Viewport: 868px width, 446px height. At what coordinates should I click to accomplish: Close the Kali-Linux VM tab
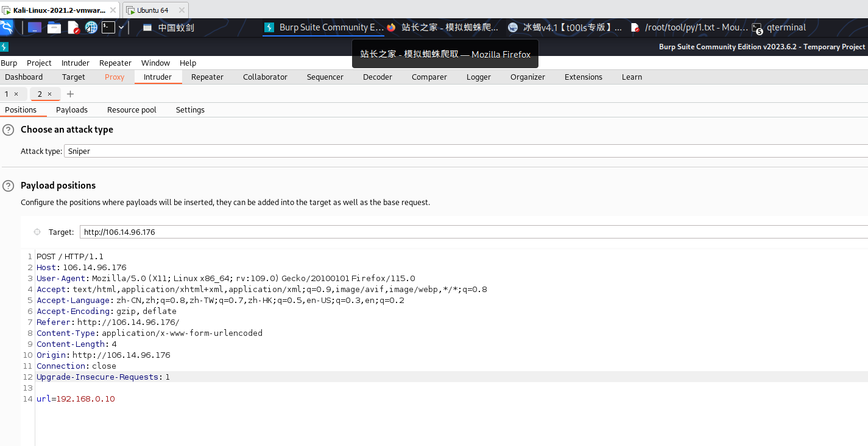coord(113,10)
